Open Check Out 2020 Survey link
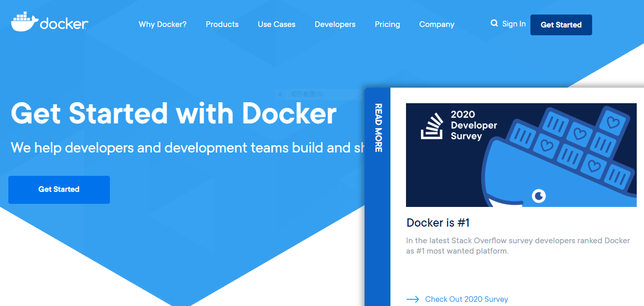The width and height of the screenshot is (644, 306). point(466,299)
